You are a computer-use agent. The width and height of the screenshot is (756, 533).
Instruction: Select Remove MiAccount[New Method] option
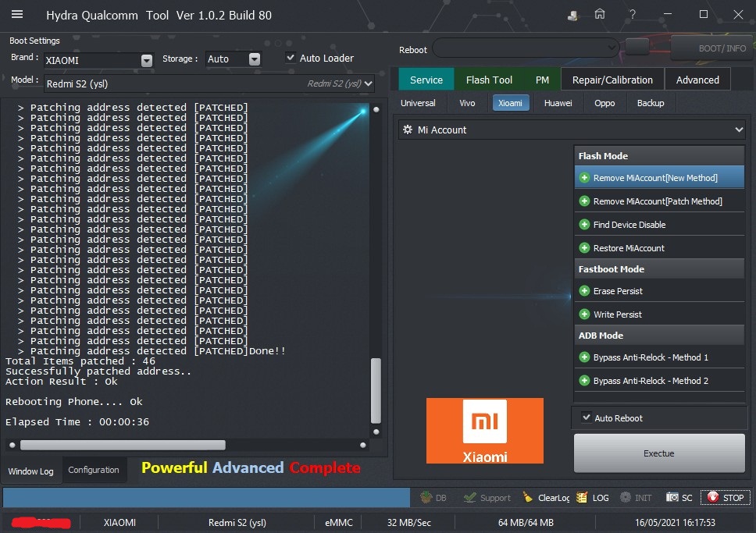click(x=659, y=178)
